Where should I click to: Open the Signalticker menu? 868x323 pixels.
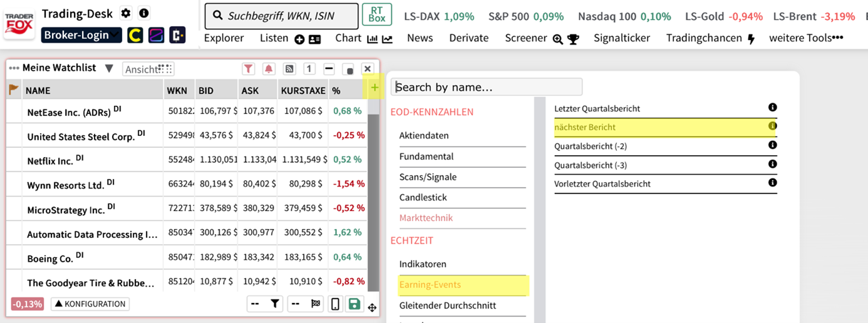(x=621, y=38)
